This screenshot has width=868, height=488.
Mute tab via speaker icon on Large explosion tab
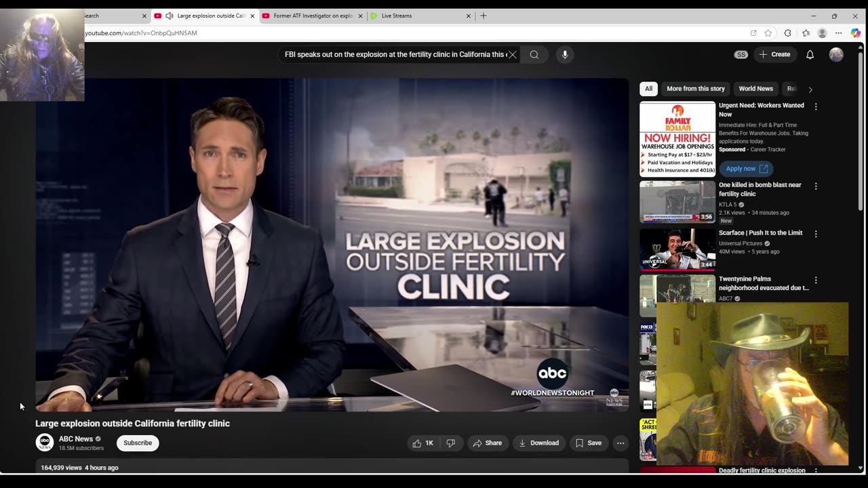(x=170, y=16)
